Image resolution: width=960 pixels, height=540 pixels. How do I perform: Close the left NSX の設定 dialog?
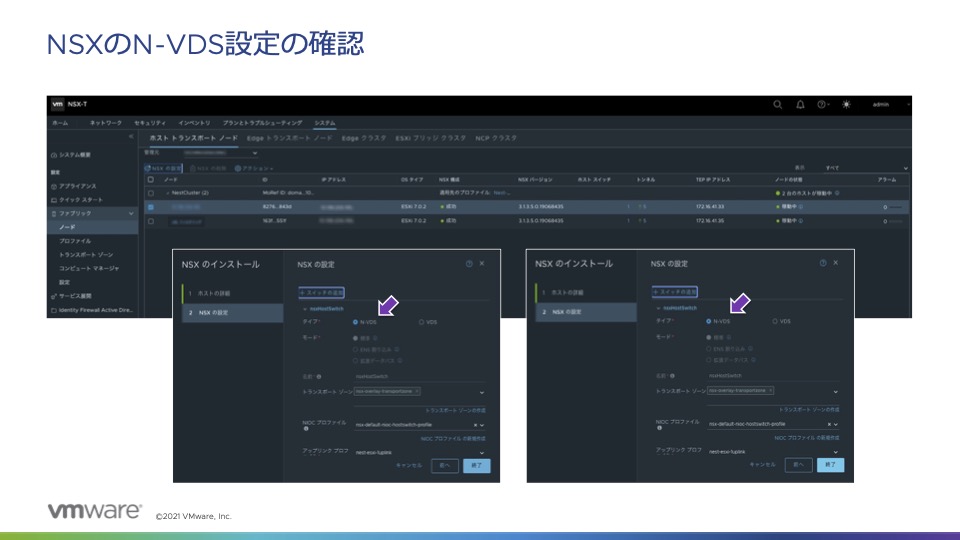(x=482, y=263)
